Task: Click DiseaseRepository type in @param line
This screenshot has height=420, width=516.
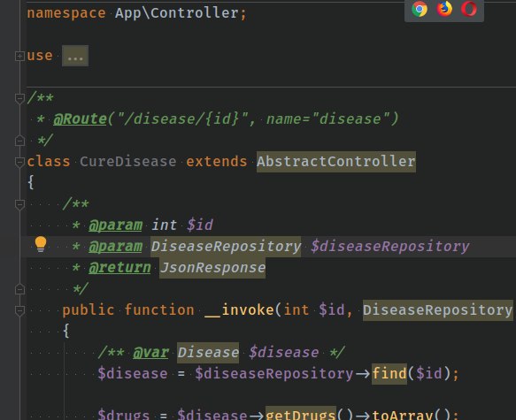Action: [226, 247]
